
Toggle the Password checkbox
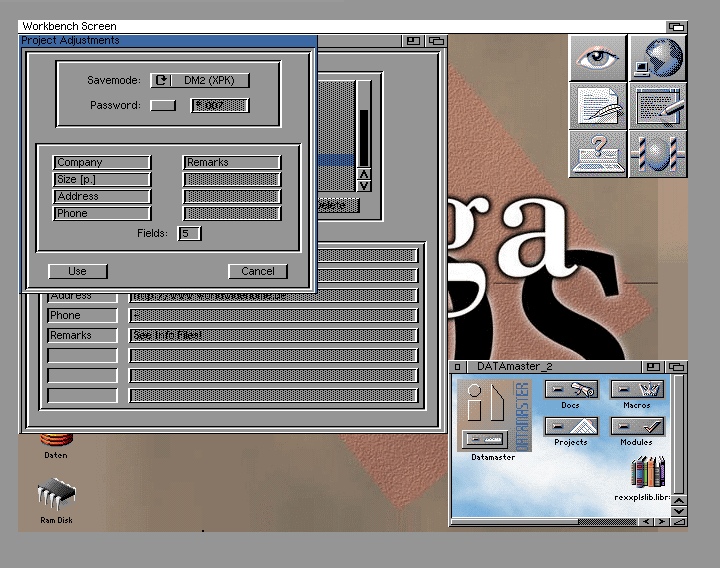[162, 105]
